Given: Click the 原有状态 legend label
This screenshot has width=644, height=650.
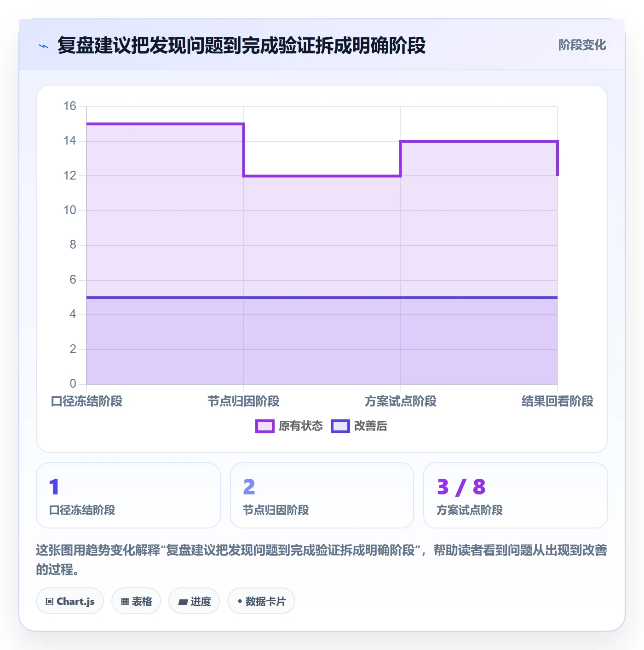Looking at the screenshot, I should coord(301,426).
